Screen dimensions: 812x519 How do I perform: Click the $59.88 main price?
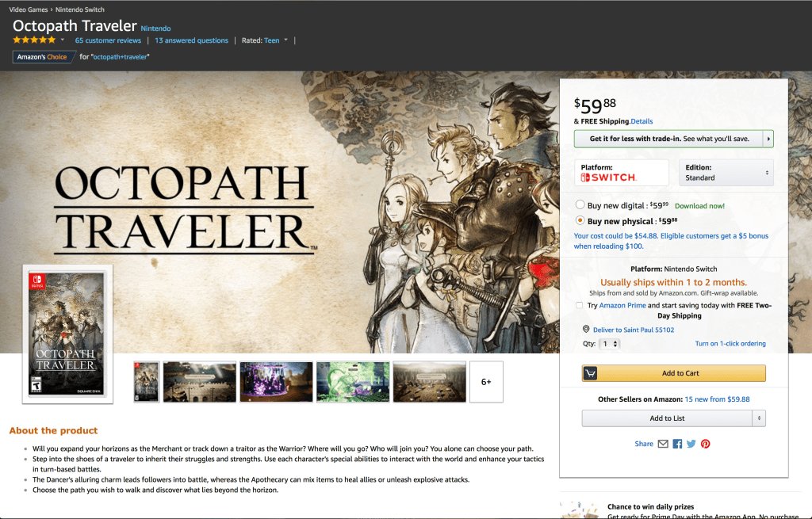click(x=595, y=105)
